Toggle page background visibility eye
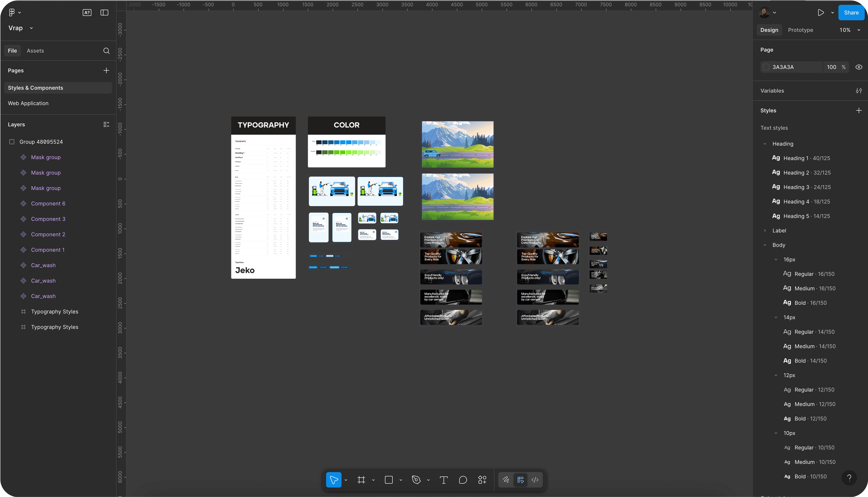Viewport: 868px width, 497px height. tap(859, 67)
